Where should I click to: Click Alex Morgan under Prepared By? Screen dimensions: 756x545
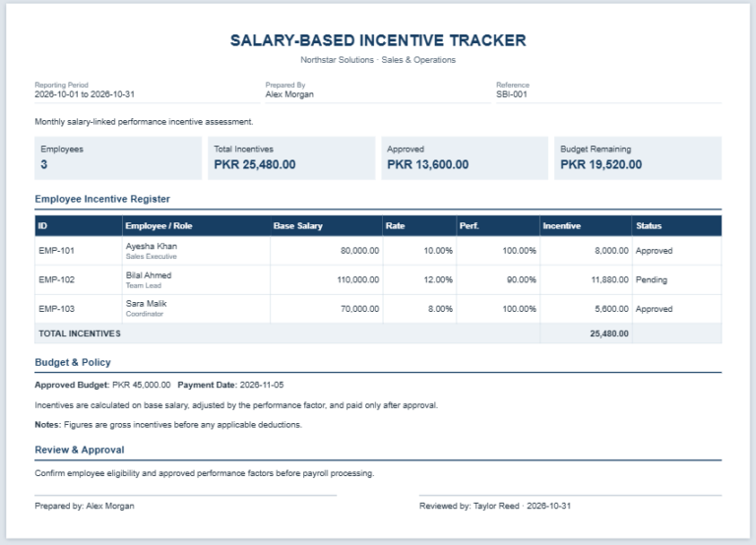[289, 94]
